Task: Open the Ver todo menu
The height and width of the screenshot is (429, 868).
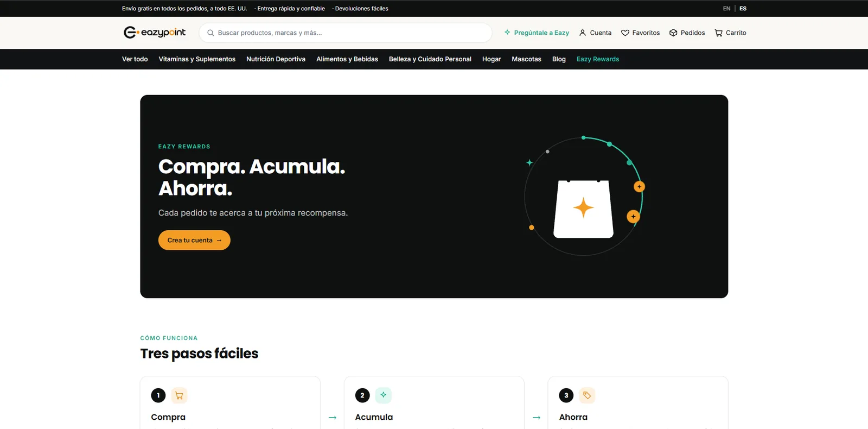Action: [x=135, y=59]
